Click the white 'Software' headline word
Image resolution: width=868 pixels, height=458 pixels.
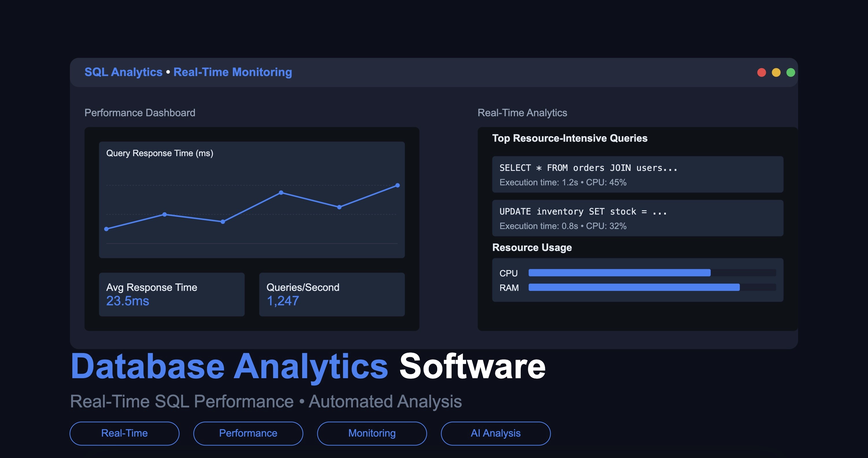[472, 366]
